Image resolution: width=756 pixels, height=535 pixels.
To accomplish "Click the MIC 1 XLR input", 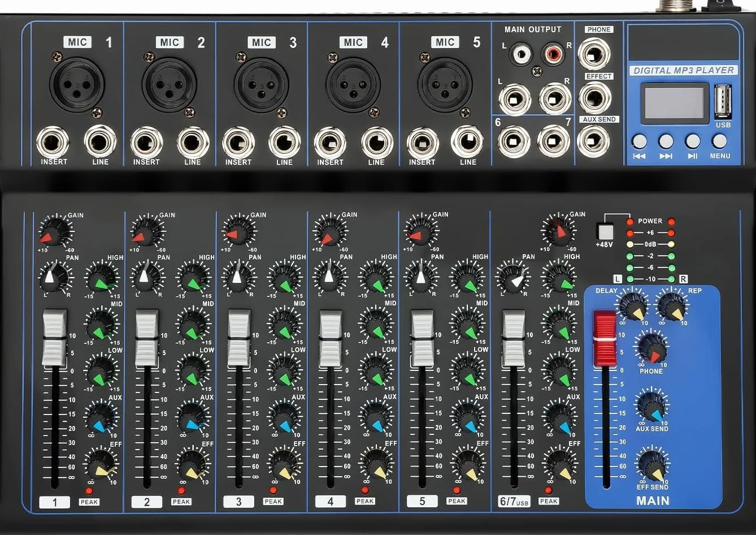I will [x=77, y=84].
